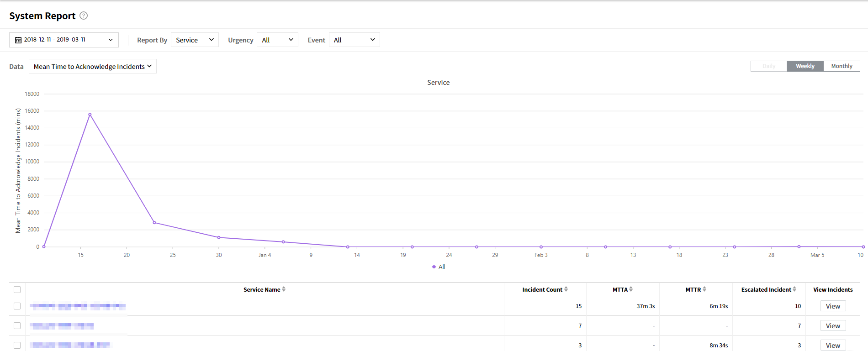Sort table by MTTA arrows
868x351 pixels.
pos(631,289)
